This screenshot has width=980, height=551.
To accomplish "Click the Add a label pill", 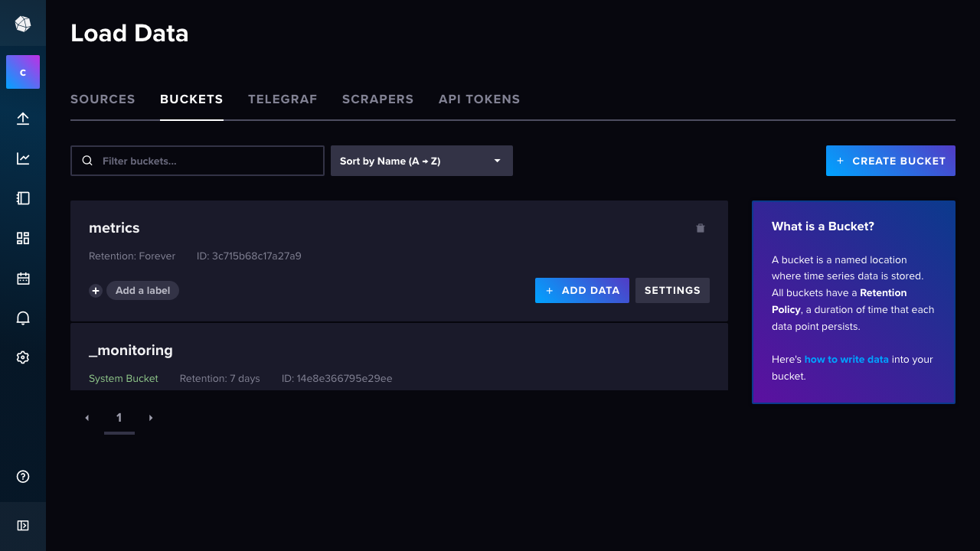I will [x=142, y=291].
